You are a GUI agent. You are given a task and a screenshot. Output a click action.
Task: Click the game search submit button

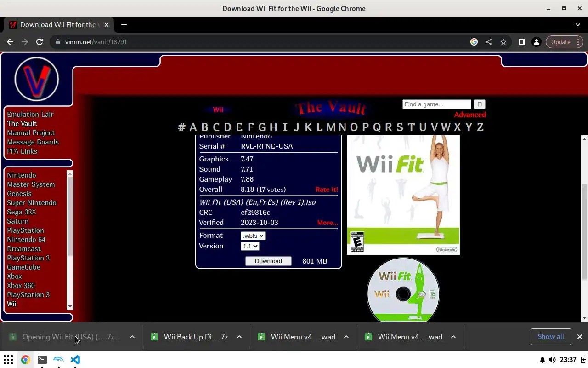pos(480,104)
